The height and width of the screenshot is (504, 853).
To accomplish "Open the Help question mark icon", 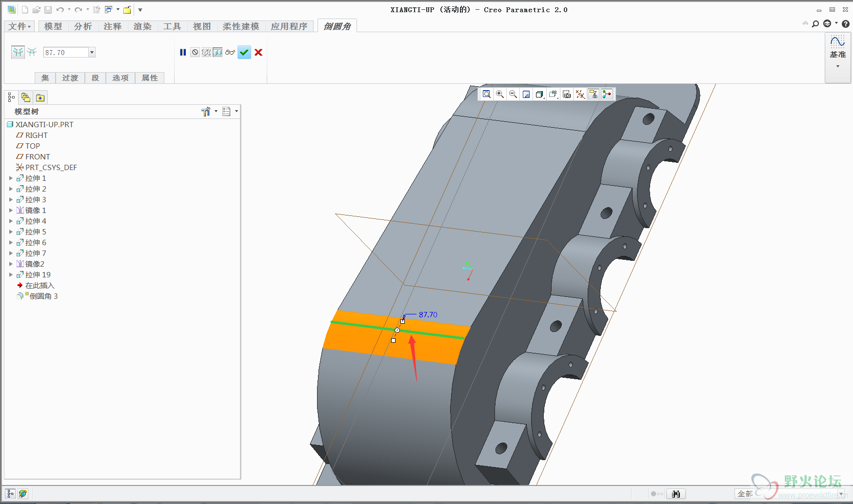I will pos(846,23).
